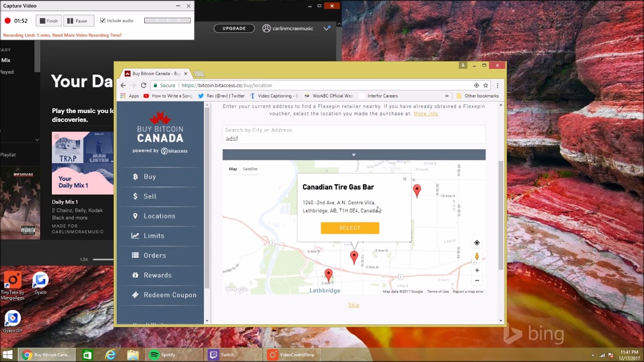Click Need More Video Recording Time link
This screenshot has width=644, height=362.
(87, 35)
